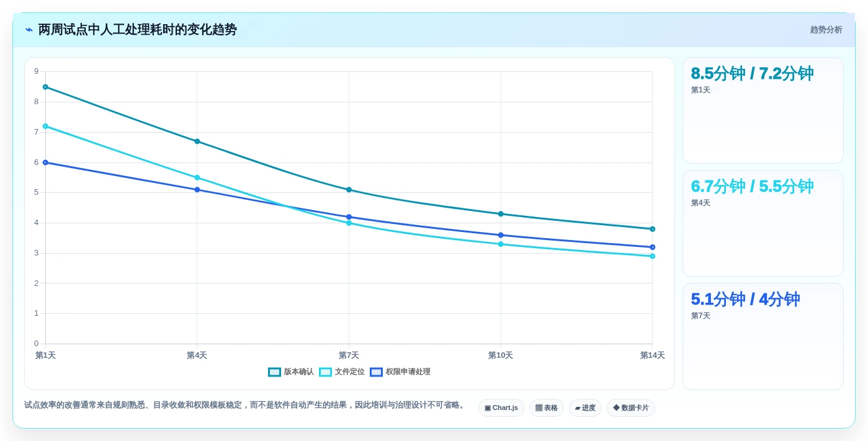Click the 第10天 x-axis label

pyautogui.click(x=501, y=355)
